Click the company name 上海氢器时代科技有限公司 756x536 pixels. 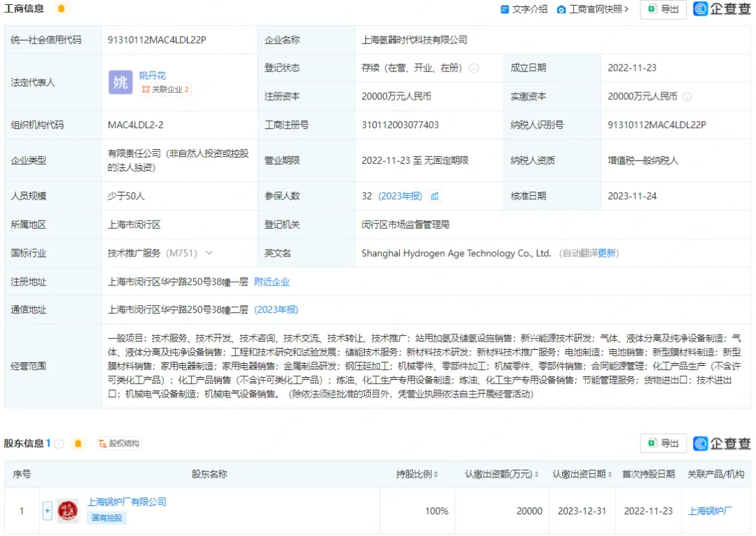(x=414, y=40)
